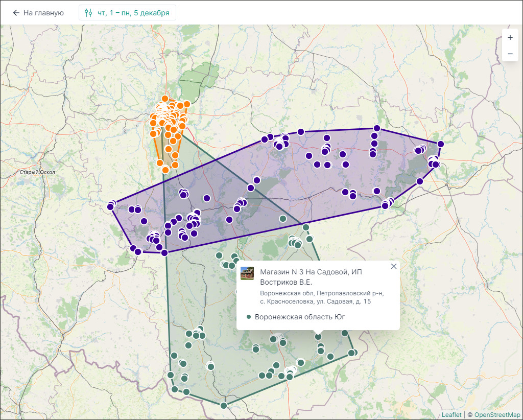The image size is (523, 420).
Task: Close the Магазин N 3 popup
Action: tap(393, 266)
